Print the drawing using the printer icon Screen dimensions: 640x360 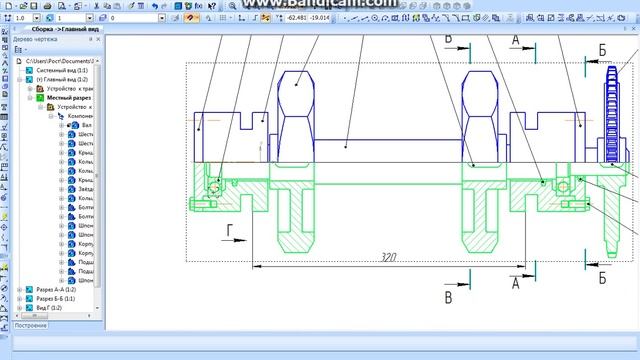point(47,6)
